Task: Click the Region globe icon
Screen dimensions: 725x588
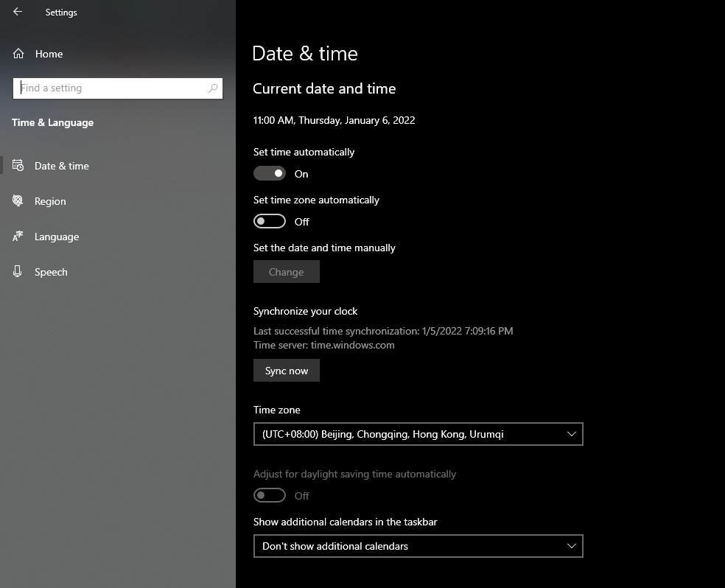Action: [18, 200]
